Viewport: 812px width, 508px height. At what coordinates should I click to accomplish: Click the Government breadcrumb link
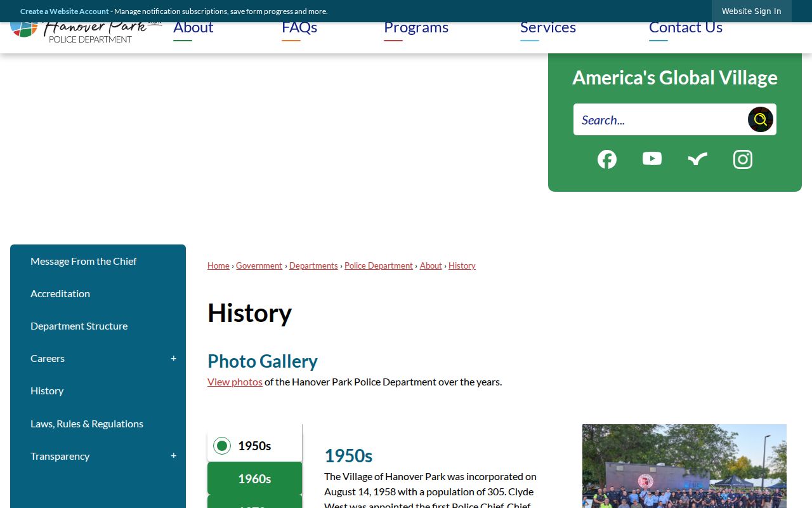[x=259, y=265]
